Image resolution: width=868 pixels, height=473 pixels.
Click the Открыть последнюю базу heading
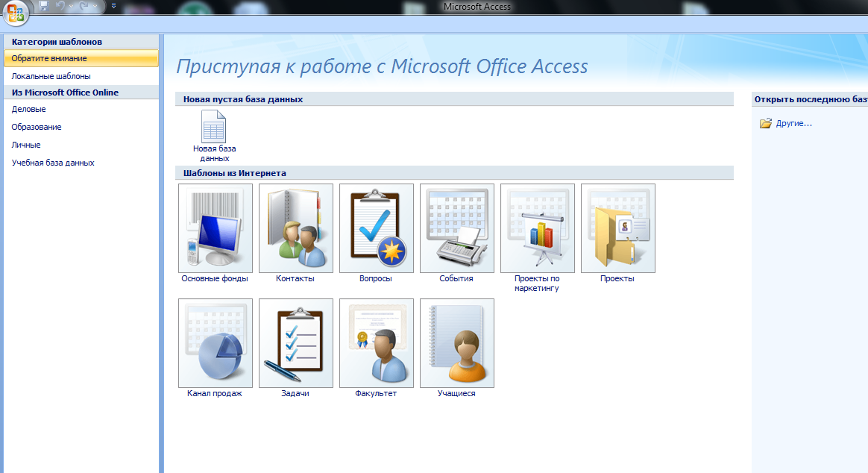(811, 99)
